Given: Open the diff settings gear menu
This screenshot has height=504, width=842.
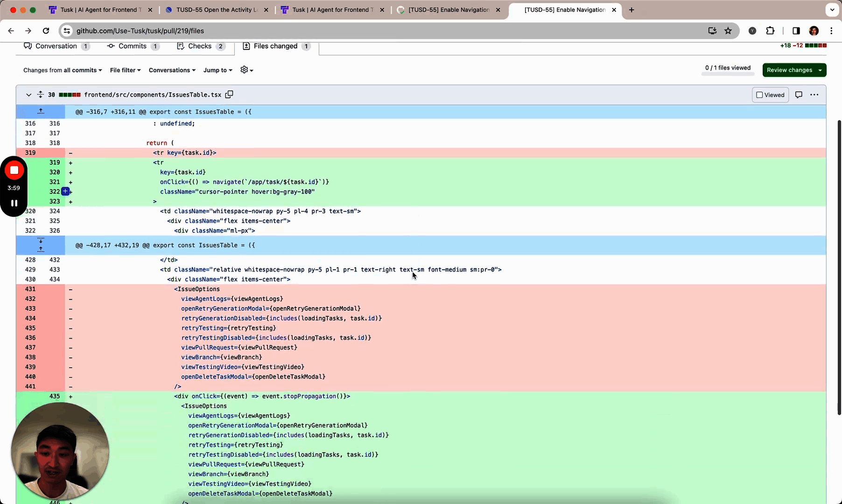Looking at the screenshot, I should click(246, 70).
